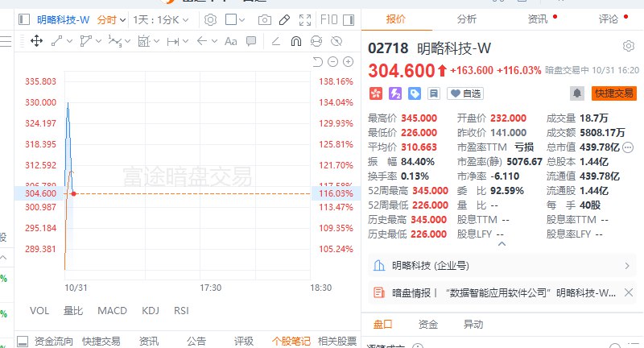
Task: Open the chart layout square dropdown
Action: [x=235, y=19]
